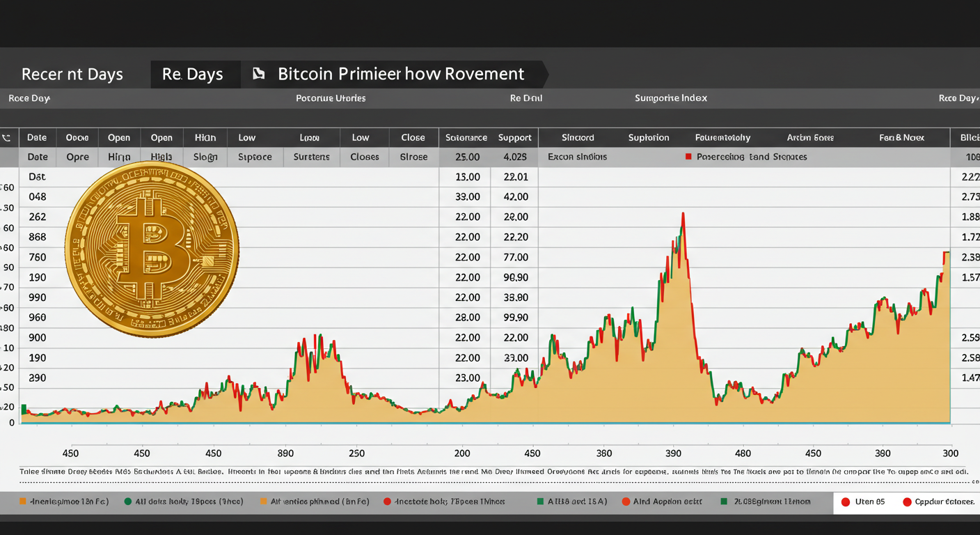Click the 890 x-axis label

(x=285, y=453)
